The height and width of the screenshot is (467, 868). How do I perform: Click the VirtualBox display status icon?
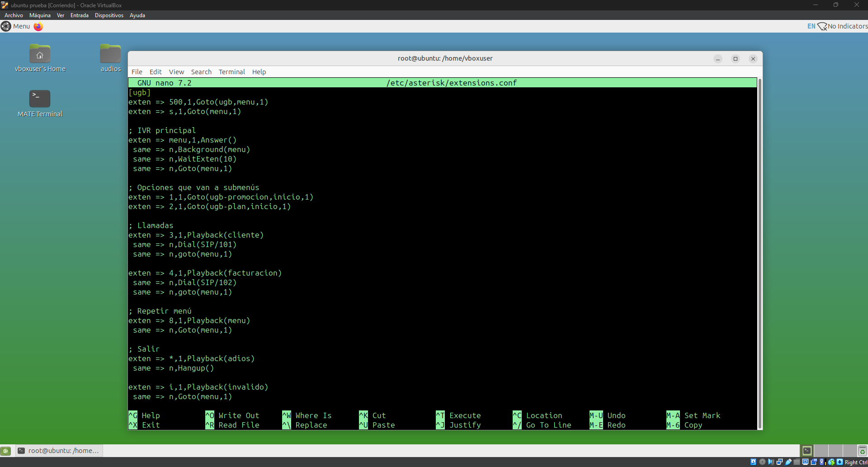click(x=805, y=462)
